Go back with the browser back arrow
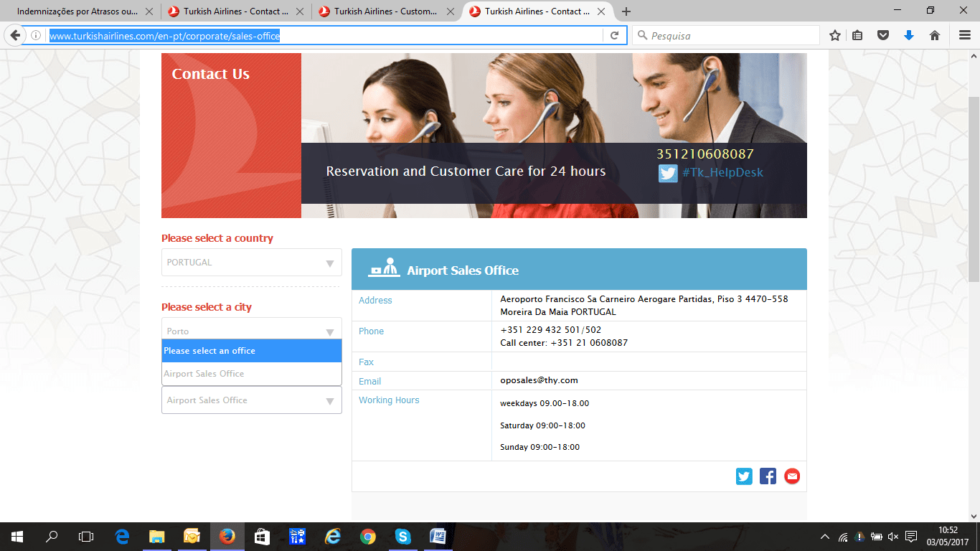This screenshot has height=551, width=980. click(x=14, y=35)
